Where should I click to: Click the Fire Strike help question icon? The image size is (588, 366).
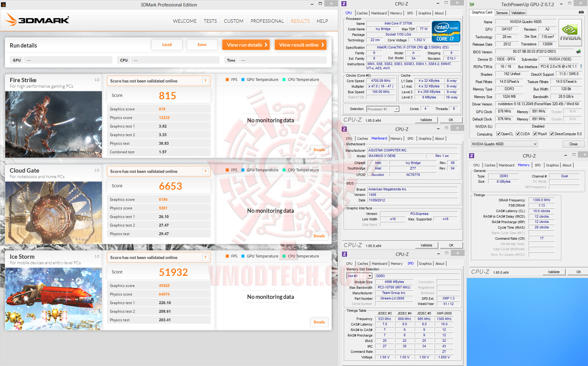coord(205,81)
